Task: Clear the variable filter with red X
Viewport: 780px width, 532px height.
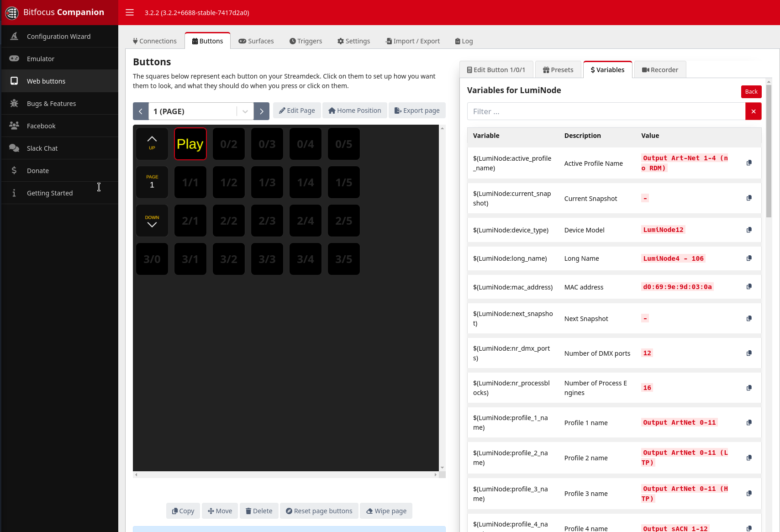Action: 753,111
